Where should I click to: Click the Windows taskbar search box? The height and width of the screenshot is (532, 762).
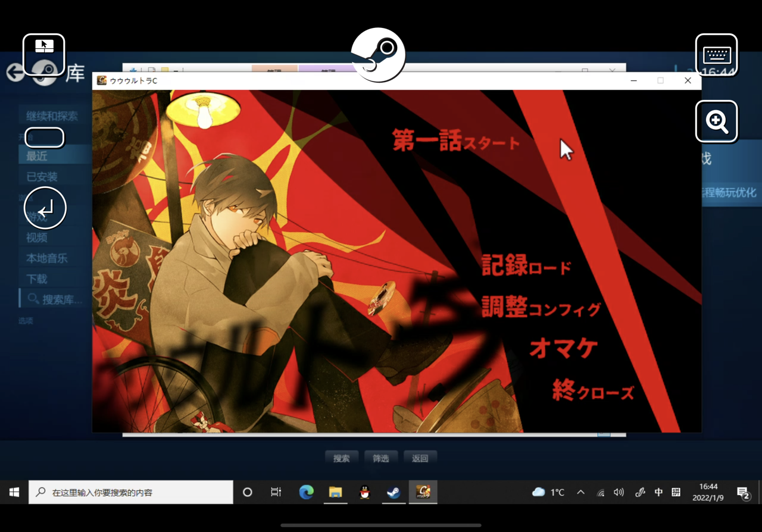coord(131,492)
